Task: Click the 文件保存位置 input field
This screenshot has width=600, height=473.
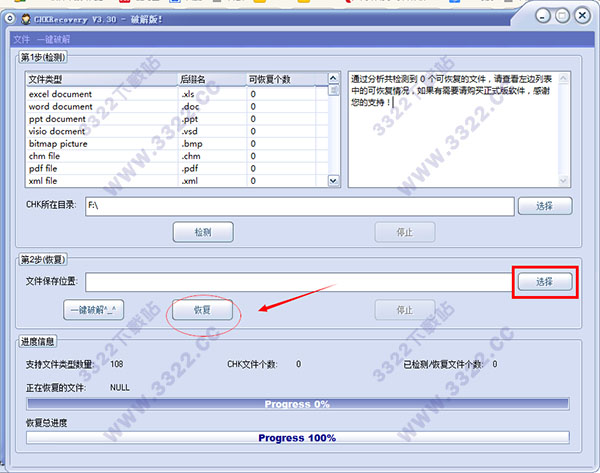Action: tap(300, 282)
